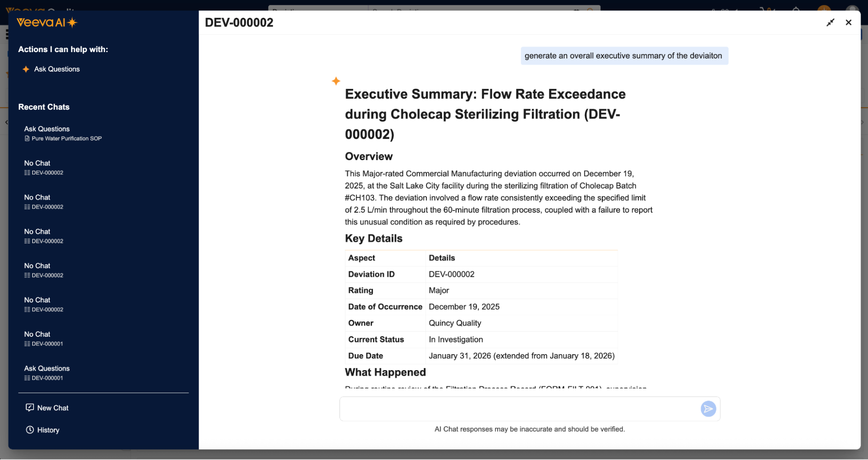The width and height of the screenshot is (868, 460).
Task: Open Ask Questions DEV-000001 recent chat
Action: (47, 373)
